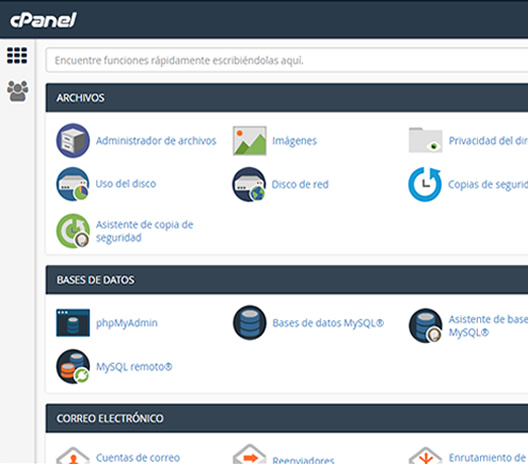Click the MySQL remoto icon
The image size is (528, 464).
coord(73,366)
